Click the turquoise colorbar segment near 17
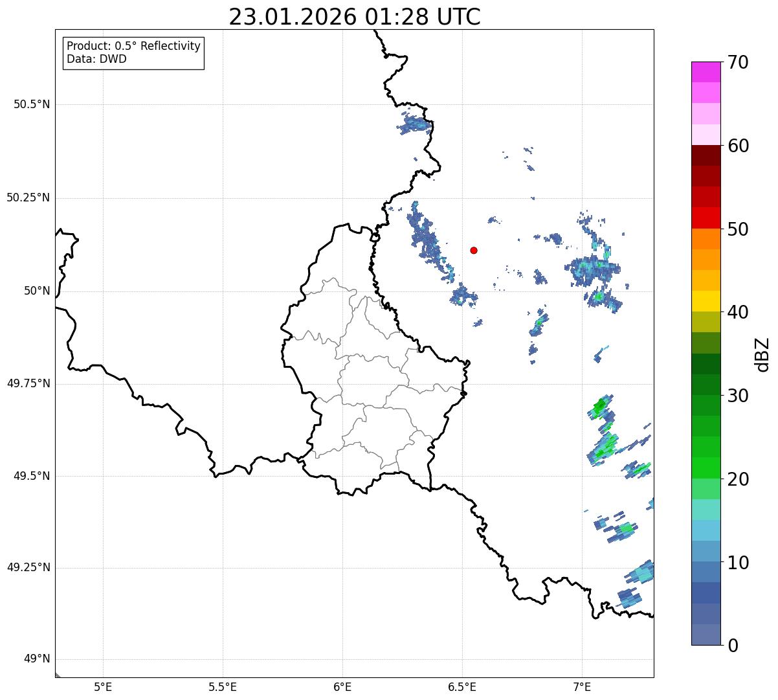 tap(706, 510)
